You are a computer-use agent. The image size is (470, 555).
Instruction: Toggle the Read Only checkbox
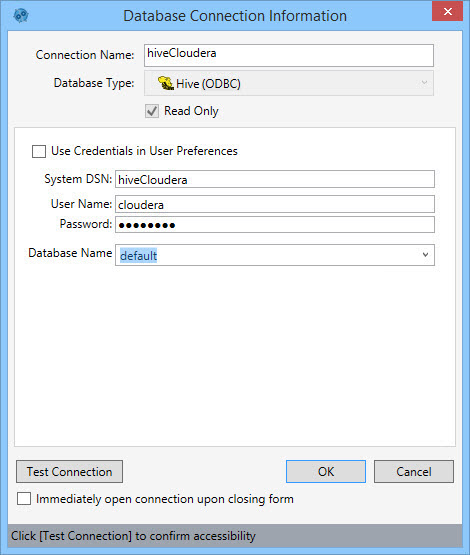click(152, 111)
